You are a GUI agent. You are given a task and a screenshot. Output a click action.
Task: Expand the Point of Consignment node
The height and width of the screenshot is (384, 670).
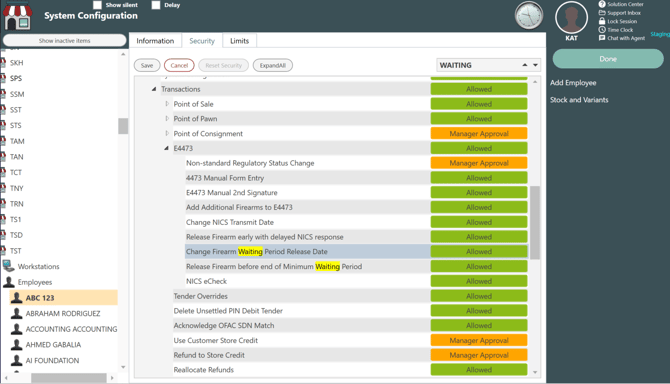(167, 133)
